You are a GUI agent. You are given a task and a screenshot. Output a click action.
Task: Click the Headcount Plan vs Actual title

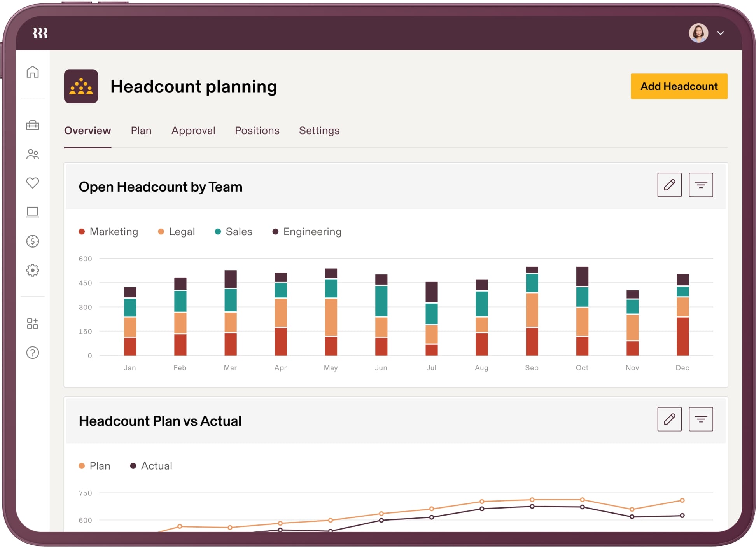click(x=160, y=421)
